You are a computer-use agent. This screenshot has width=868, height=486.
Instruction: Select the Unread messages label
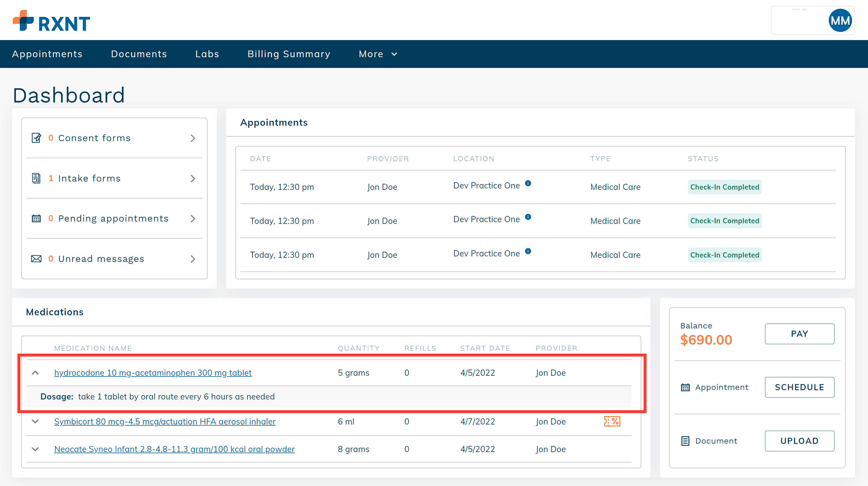[x=101, y=259]
